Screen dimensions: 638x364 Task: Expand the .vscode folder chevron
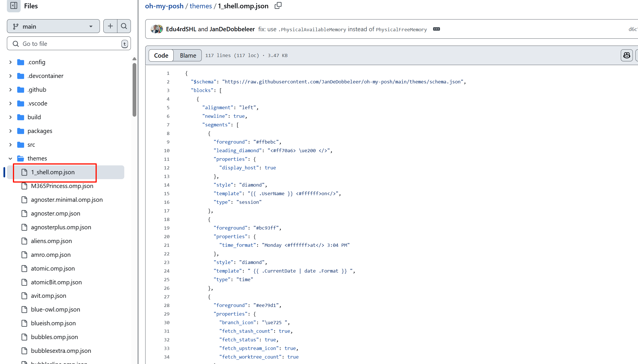(10, 103)
